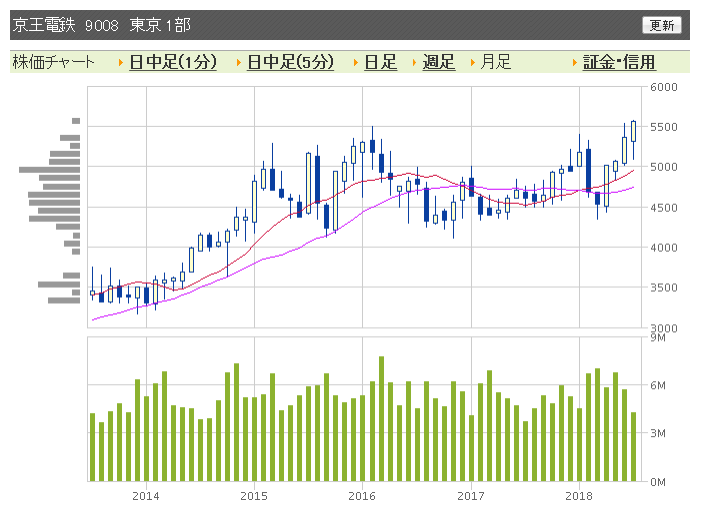This screenshot has height=523, width=704.
Task: Click the 6M volume axis label
Action: tap(658, 385)
